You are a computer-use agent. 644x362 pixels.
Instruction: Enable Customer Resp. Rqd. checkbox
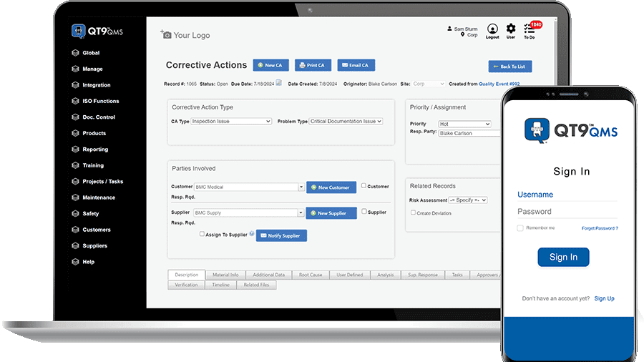[364, 186]
